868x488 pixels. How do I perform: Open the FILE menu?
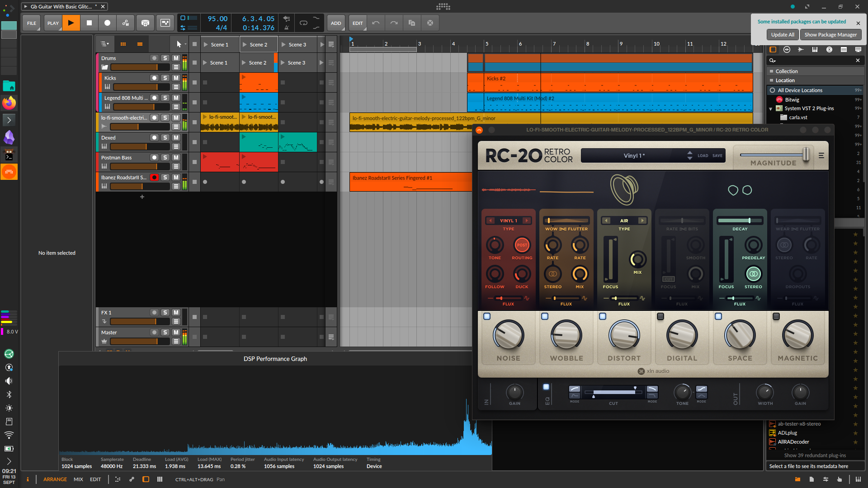pyautogui.click(x=32, y=23)
